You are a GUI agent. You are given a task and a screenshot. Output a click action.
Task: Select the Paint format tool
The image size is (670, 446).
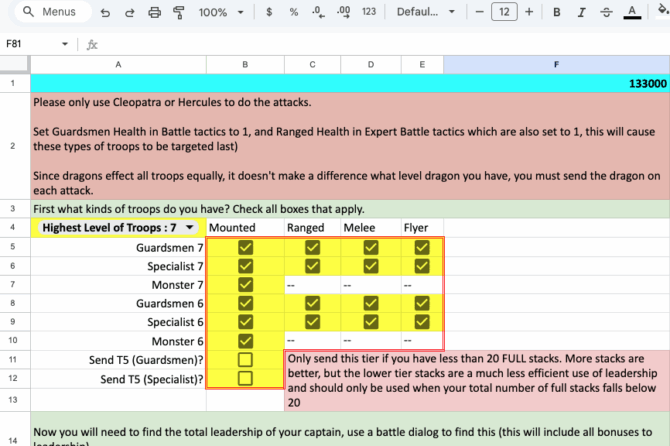click(178, 12)
